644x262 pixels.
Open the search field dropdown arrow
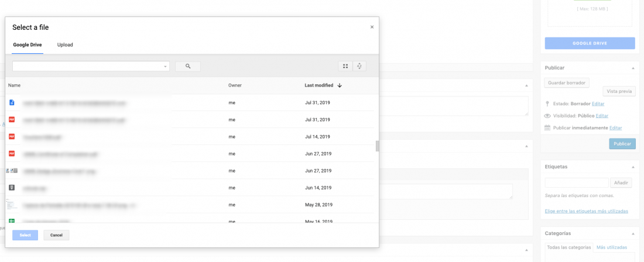[165, 67]
